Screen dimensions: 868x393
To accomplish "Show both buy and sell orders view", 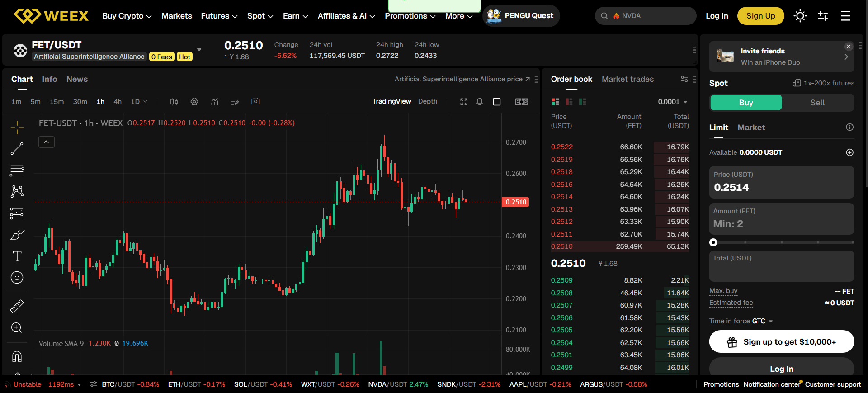I will pos(556,102).
